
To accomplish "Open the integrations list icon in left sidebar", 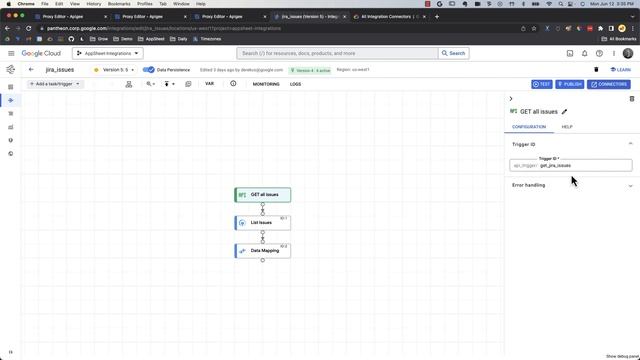I will [x=11, y=87].
